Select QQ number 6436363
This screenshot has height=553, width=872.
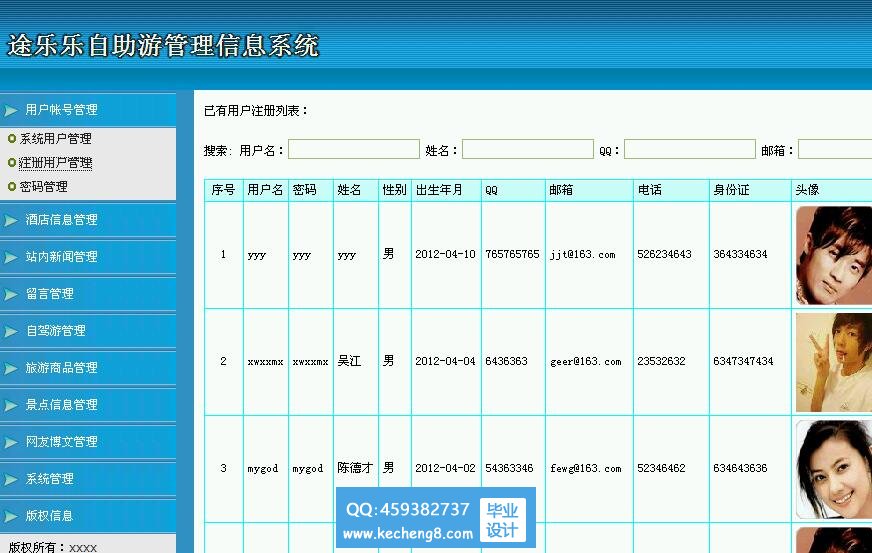506,361
